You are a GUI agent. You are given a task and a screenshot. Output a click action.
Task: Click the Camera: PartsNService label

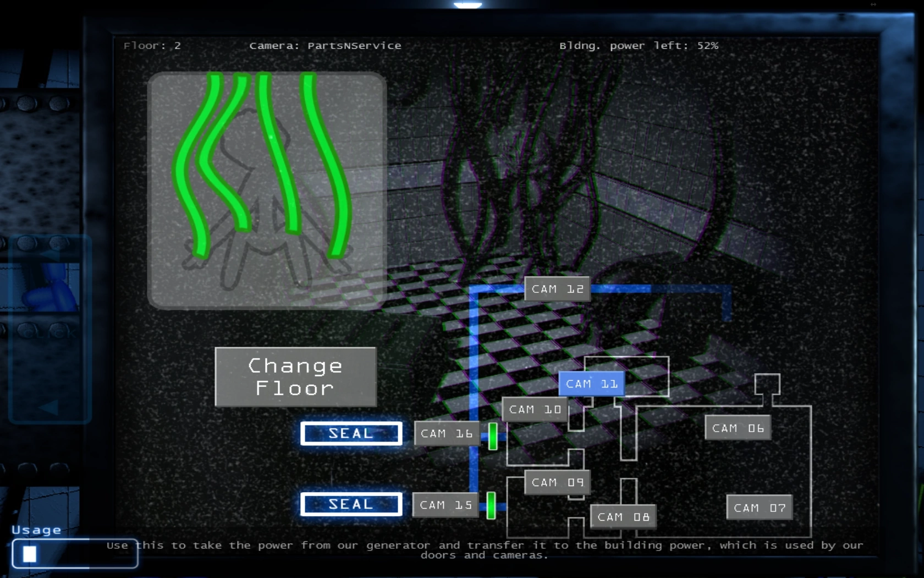pyautogui.click(x=325, y=46)
